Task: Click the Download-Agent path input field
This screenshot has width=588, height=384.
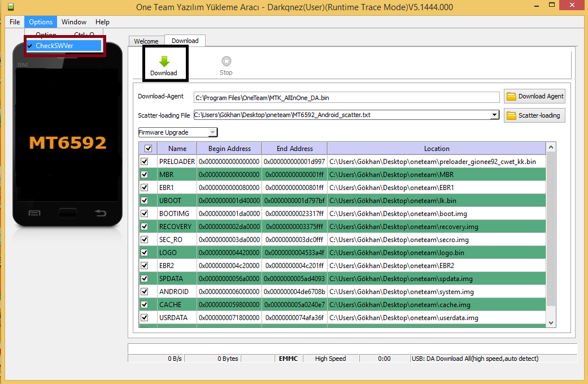Action: [346, 97]
